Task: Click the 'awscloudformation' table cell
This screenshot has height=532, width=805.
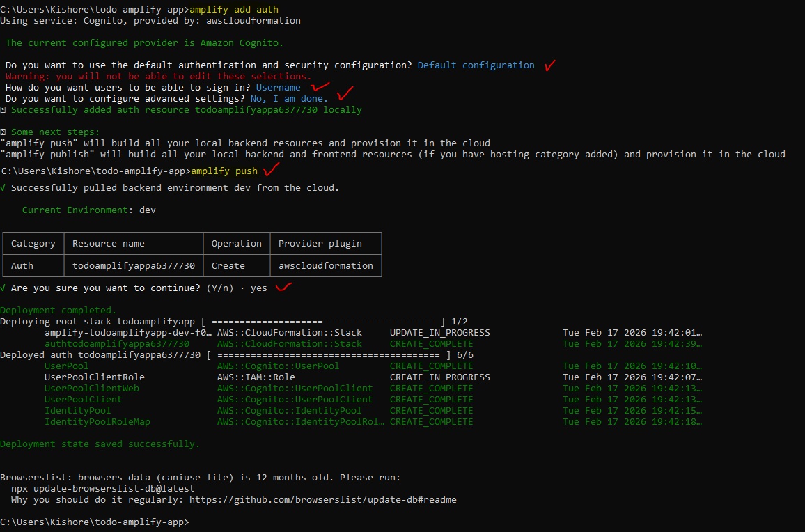Action: coord(325,266)
